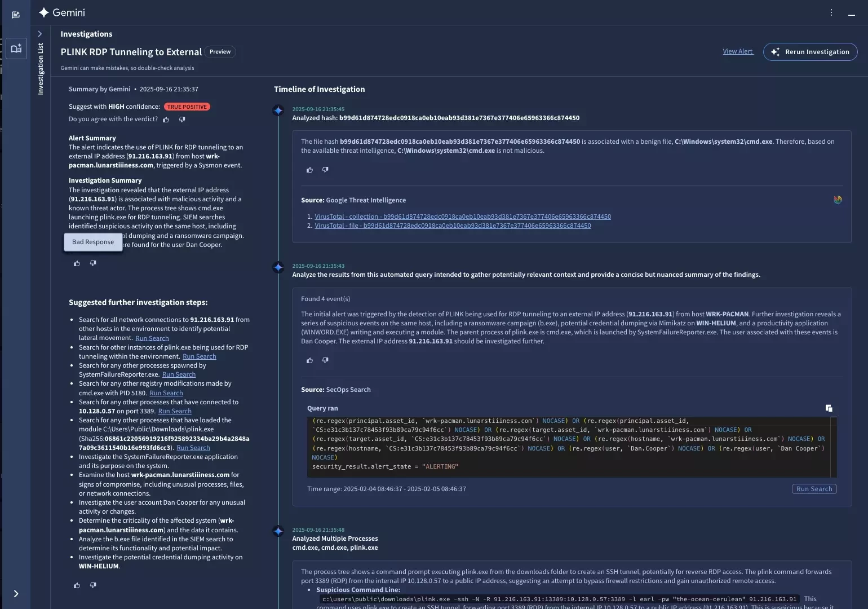Open VirusTotal collection link
The width and height of the screenshot is (868, 609).
click(x=463, y=217)
